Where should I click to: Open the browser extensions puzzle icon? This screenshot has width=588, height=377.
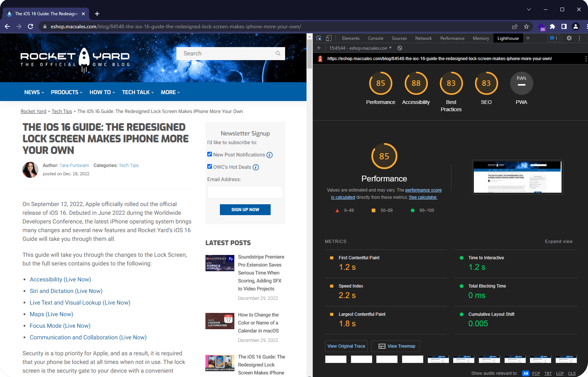[552, 26]
